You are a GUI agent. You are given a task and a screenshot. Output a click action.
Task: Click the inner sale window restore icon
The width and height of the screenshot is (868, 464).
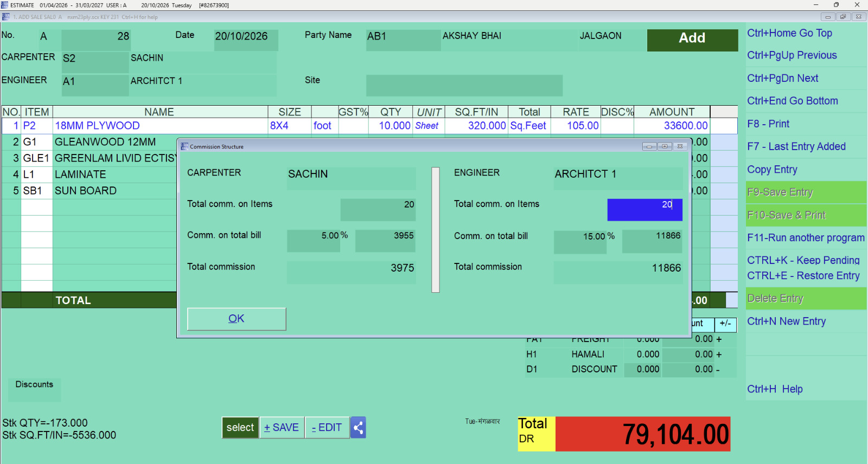(843, 17)
